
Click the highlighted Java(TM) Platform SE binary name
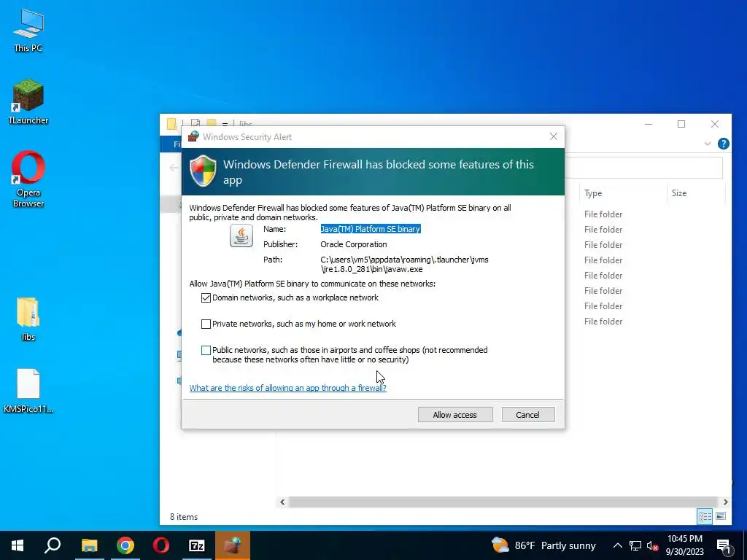click(370, 229)
